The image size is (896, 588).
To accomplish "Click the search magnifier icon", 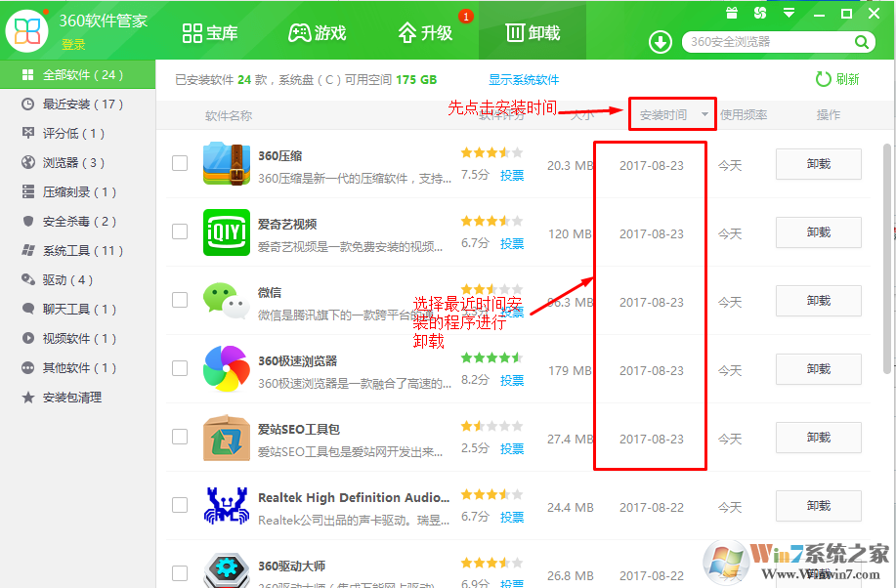I will coord(861,42).
